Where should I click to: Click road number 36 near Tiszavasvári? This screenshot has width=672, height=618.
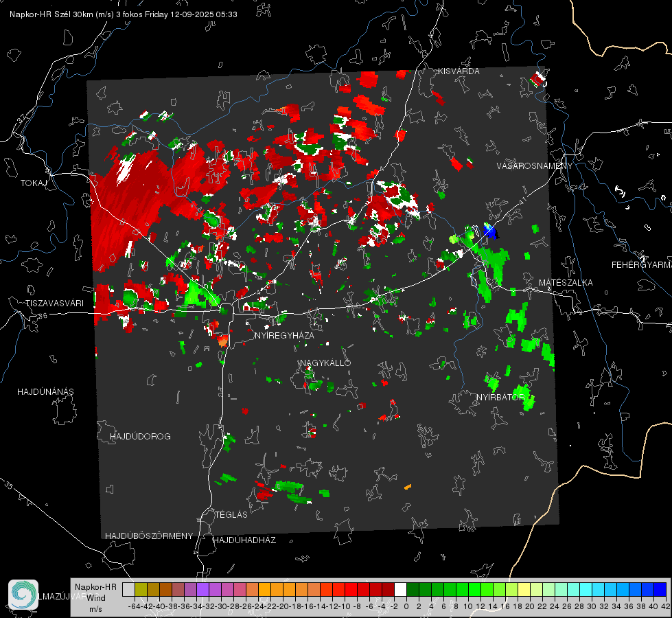[x=43, y=316]
